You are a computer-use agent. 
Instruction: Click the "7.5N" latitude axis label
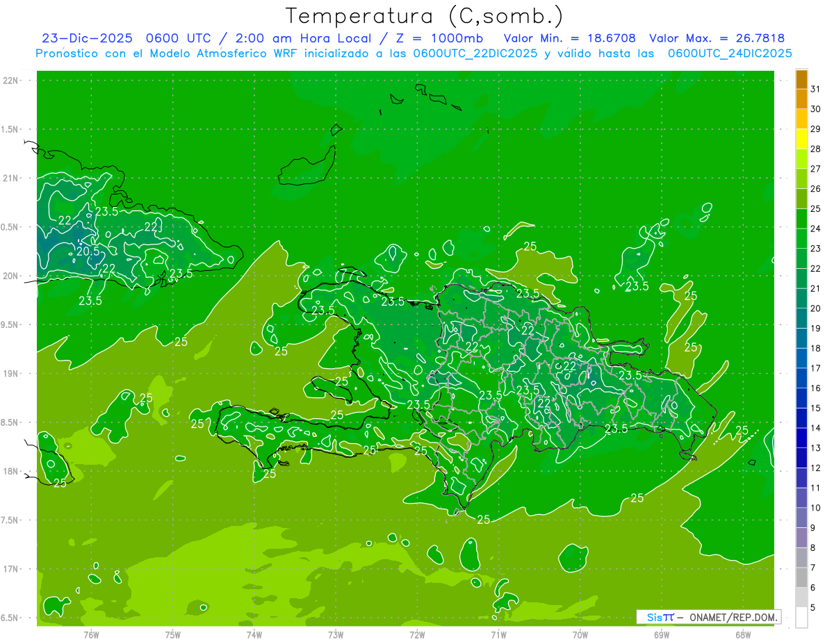(x=10, y=520)
